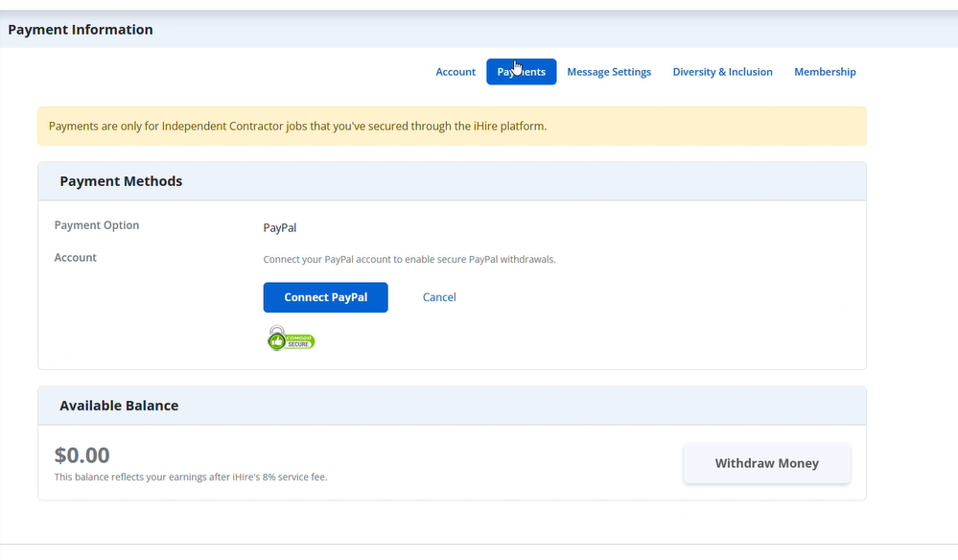The height and width of the screenshot is (560, 958).
Task: Click the Payment Option label
Action: (x=97, y=225)
